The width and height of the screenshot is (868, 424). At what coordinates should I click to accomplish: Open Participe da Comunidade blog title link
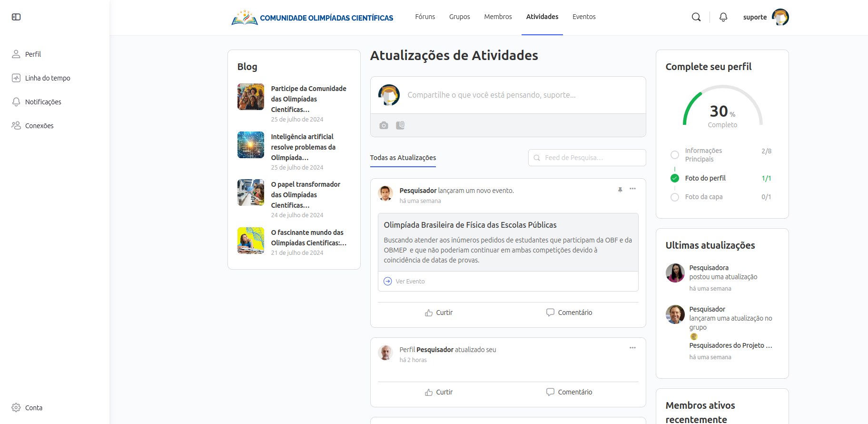(x=309, y=99)
